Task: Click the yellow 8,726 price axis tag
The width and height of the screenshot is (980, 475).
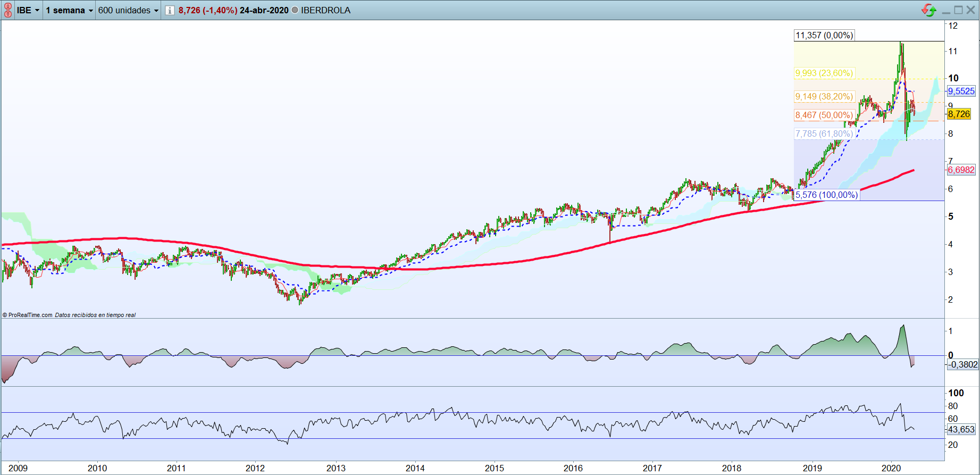Action: 959,114
